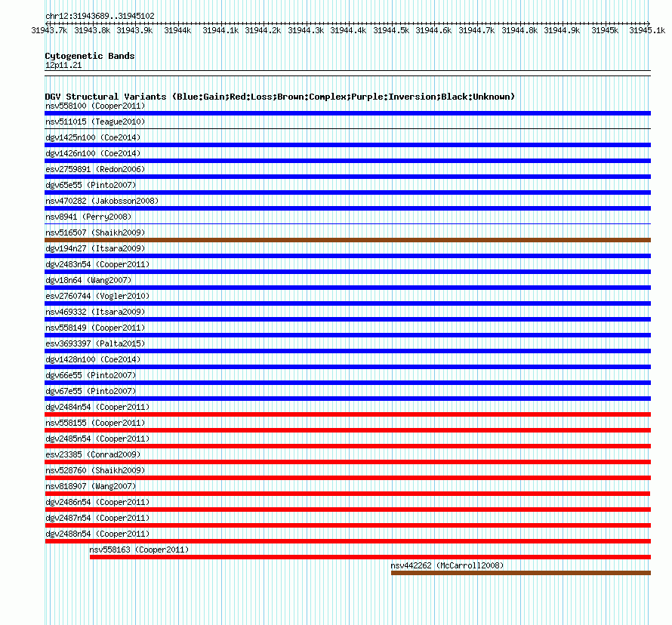The width and height of the screenshot is (672, 625).
Task: Click dgv65e55 (Pinto2007) label
Action: pyautogui.click(x=91, y=185)
